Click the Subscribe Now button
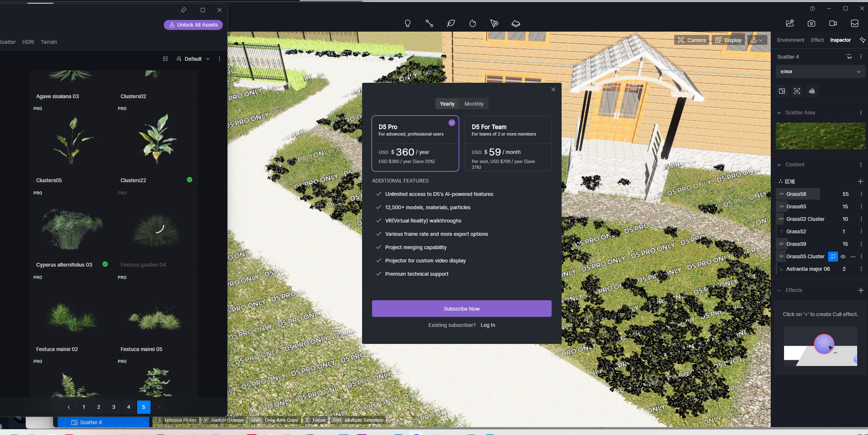 [461, 309]
